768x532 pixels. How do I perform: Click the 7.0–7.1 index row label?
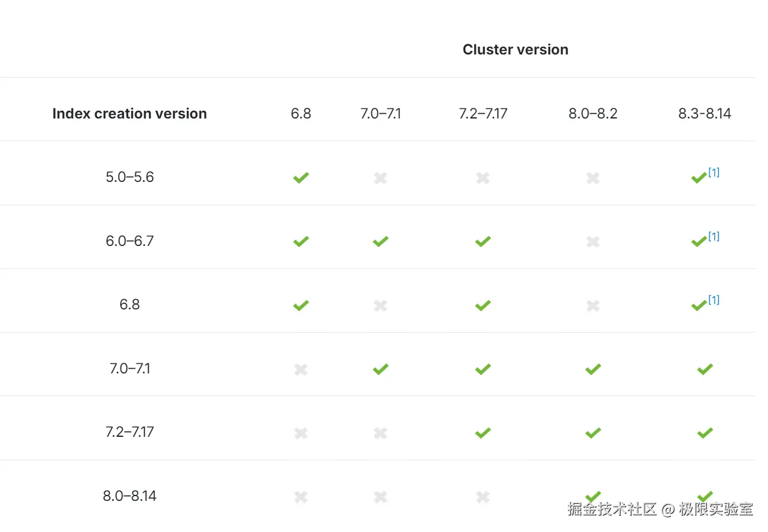click(129, 369)
